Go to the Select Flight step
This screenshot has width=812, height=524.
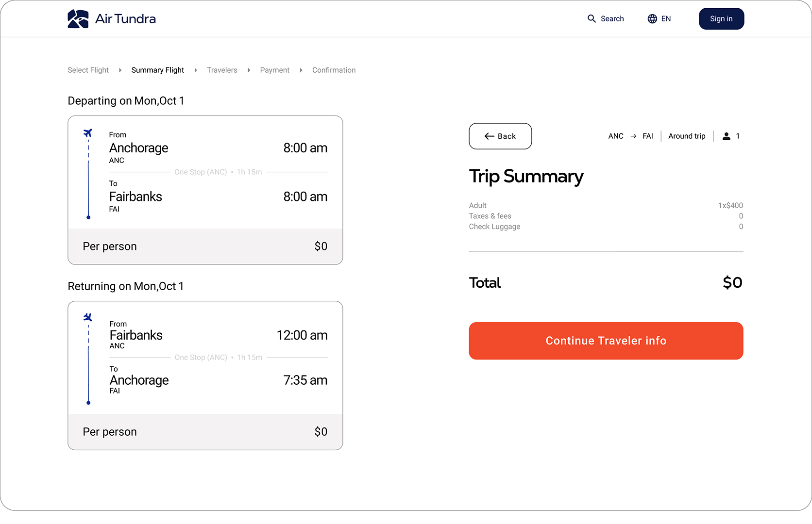click(x=88, y=70)
